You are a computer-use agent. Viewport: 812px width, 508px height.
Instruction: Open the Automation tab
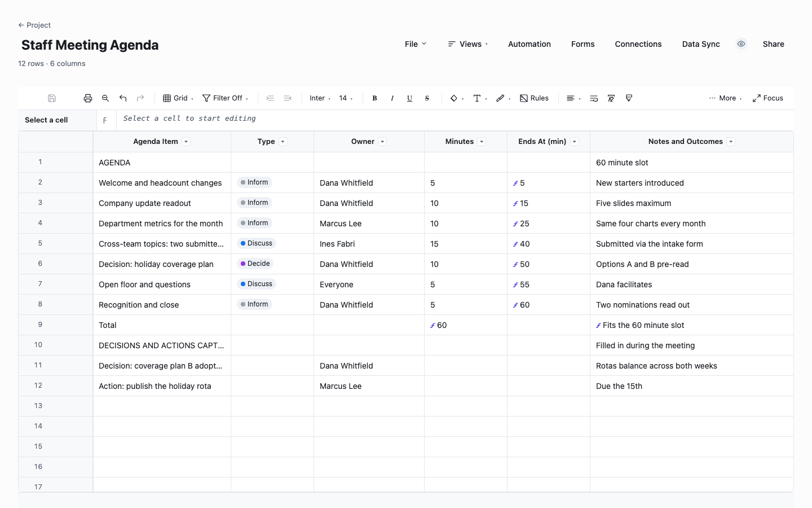point(529,44)
